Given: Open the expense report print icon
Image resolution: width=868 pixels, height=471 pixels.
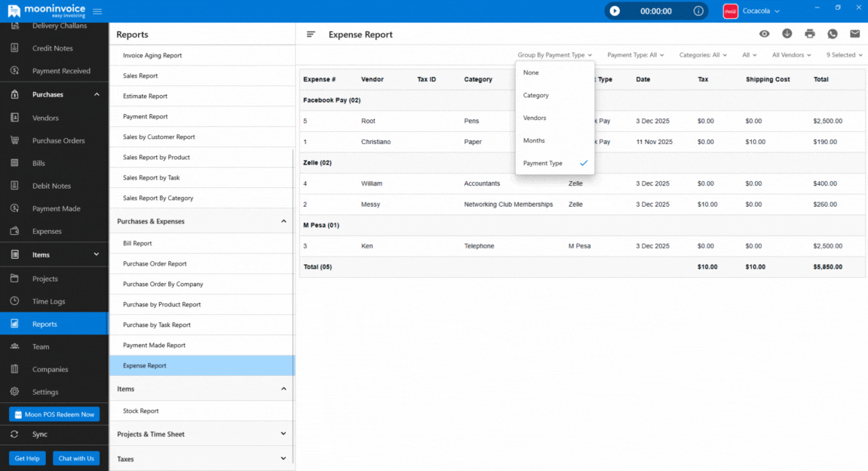Looking at the screenshot, I should tap(809, 34).
